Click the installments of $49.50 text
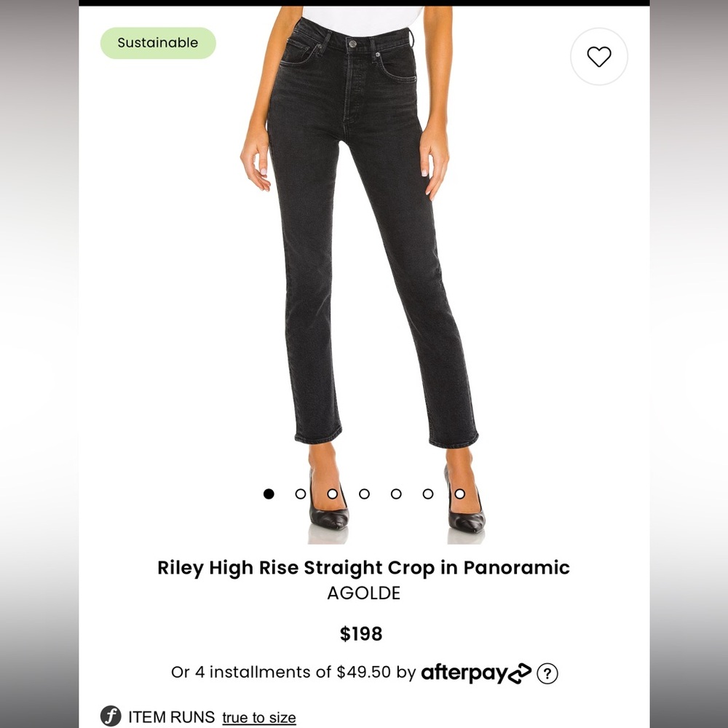 [x=291, y=673]
